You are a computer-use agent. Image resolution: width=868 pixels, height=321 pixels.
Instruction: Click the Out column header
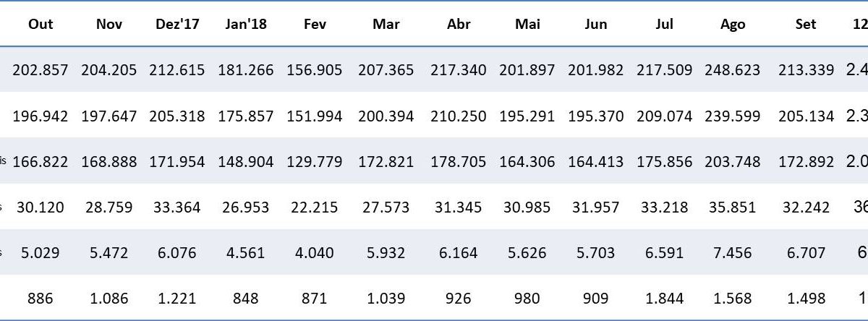(41, 25)
